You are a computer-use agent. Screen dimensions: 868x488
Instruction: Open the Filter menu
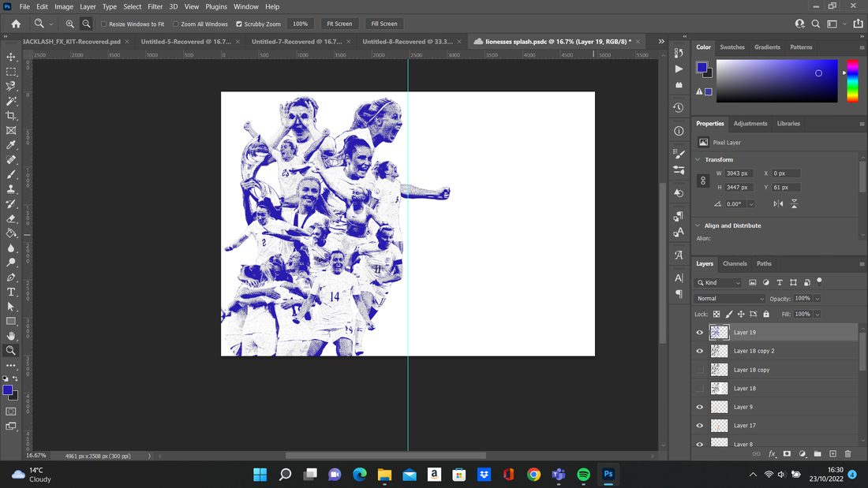[x=155, y=6]
